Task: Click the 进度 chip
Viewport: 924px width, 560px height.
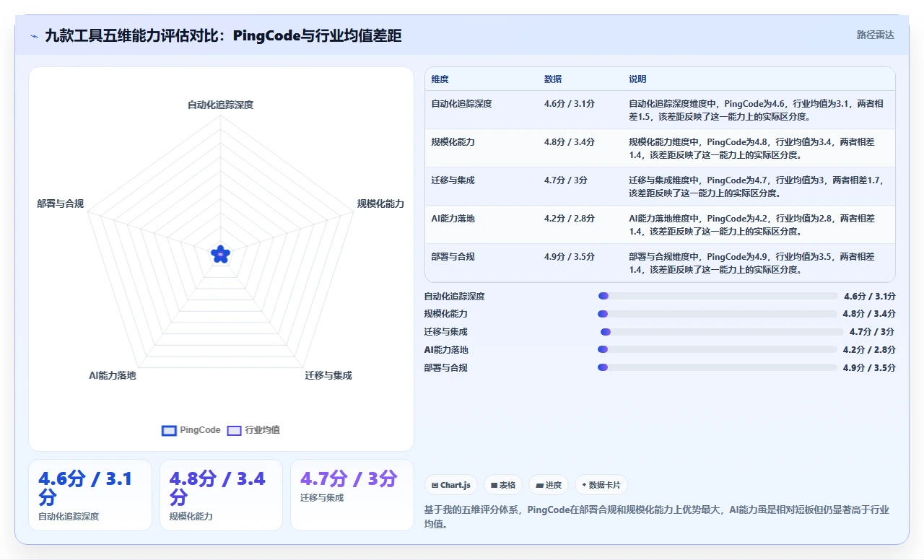Action: pos(549,485)
